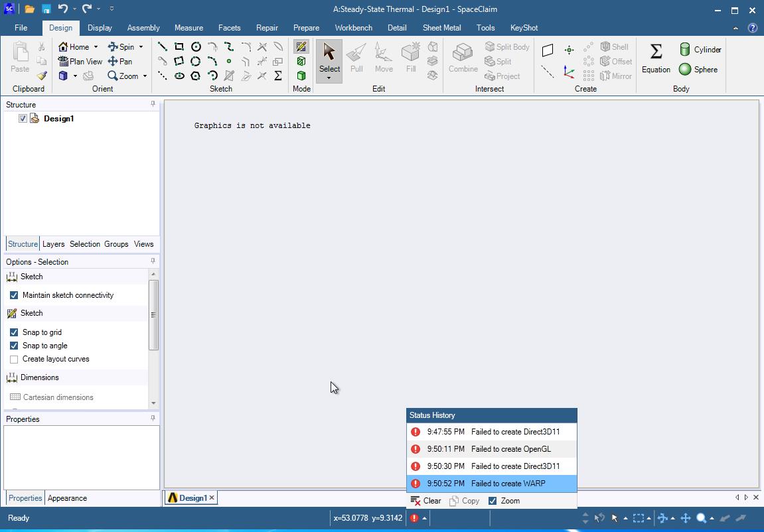Toggle Zoom checkbox in Status History
This screenshot has height=532, width=764.
pyautogui.click(x=493, y=501)
